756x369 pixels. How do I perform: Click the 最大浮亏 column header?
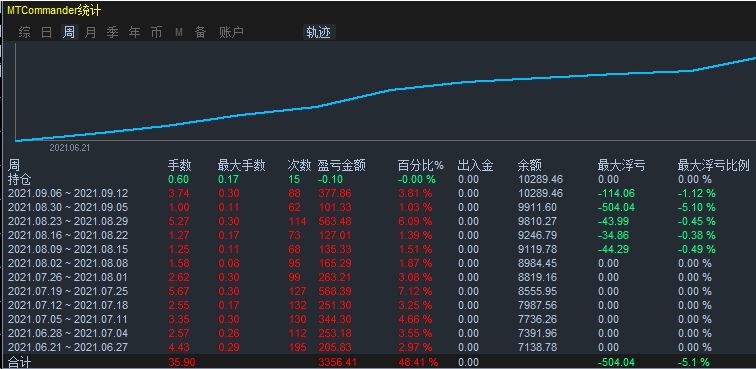tap(621, 166)
